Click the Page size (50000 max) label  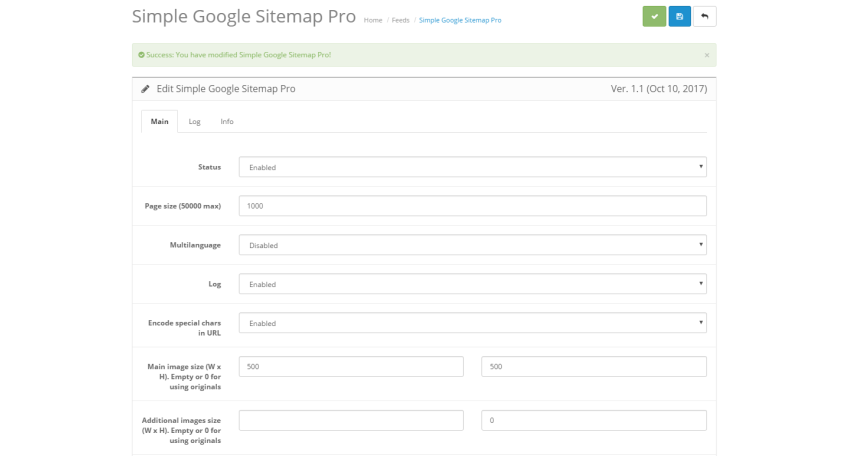tap(183, 206)
